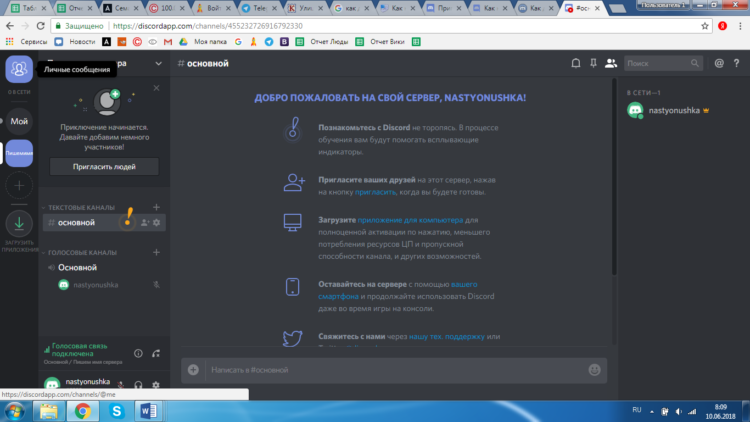Collapse the 'Текстовые каналы' category
Viewport: 750px width, 422px height.
pos(81,208)
